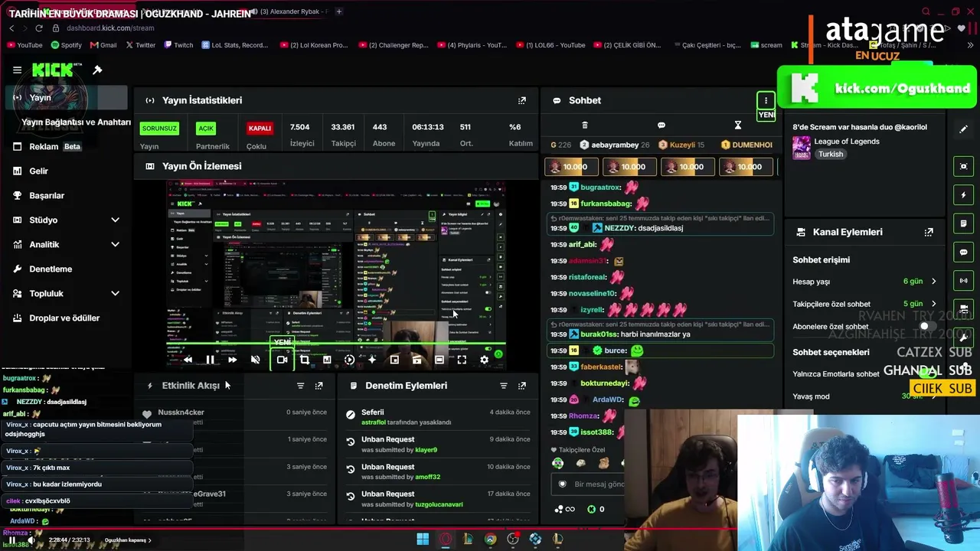Image resolution: width=980 pixels, height=551 pixels.
Task: Click the League of Legends category thumbnail
Action: [802, 147]
